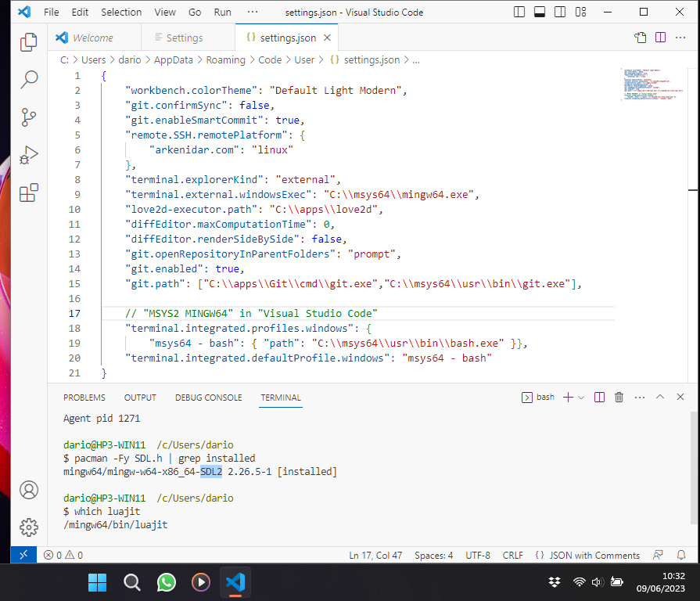Open taskbar Search
The image size is (700, 601).
pos(131,582)
